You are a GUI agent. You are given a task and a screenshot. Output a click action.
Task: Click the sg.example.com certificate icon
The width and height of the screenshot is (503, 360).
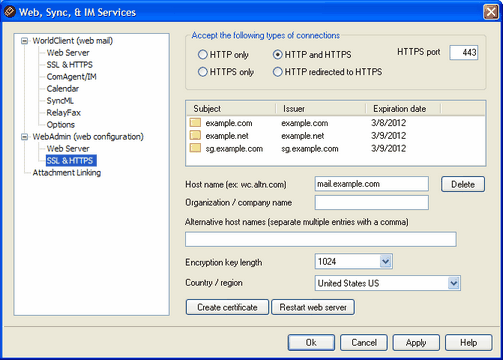tap(195, 148)
